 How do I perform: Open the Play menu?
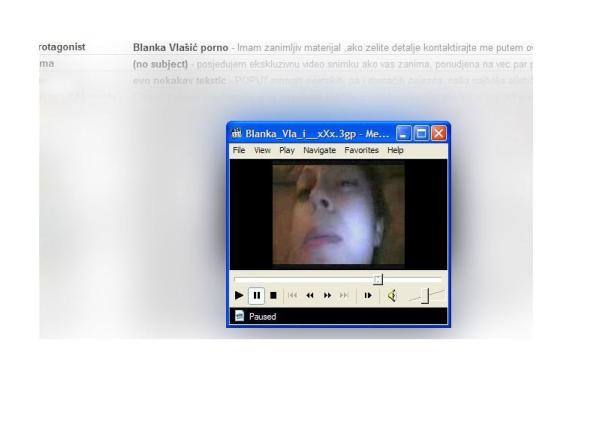pyautogui.click(x=287, y=150)
